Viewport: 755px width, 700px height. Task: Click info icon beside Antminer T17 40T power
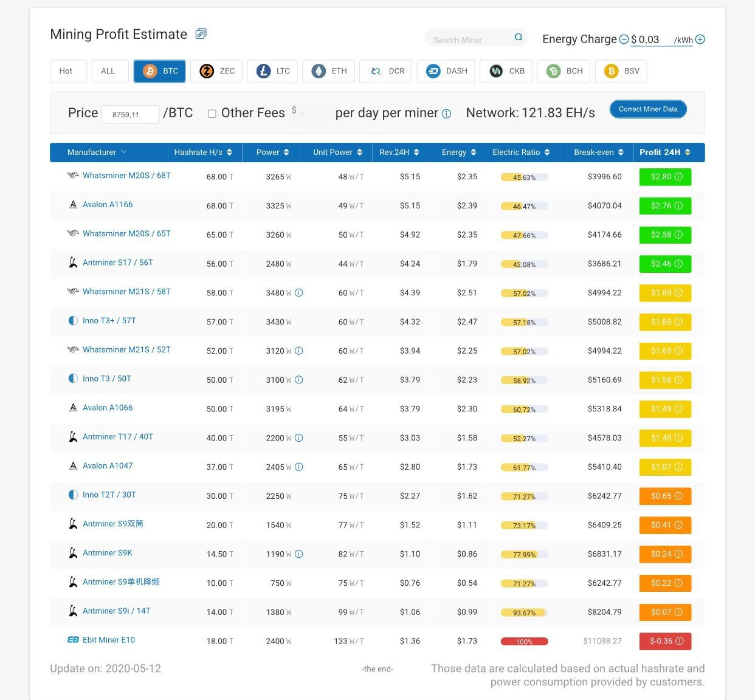[x=299, y=438]
